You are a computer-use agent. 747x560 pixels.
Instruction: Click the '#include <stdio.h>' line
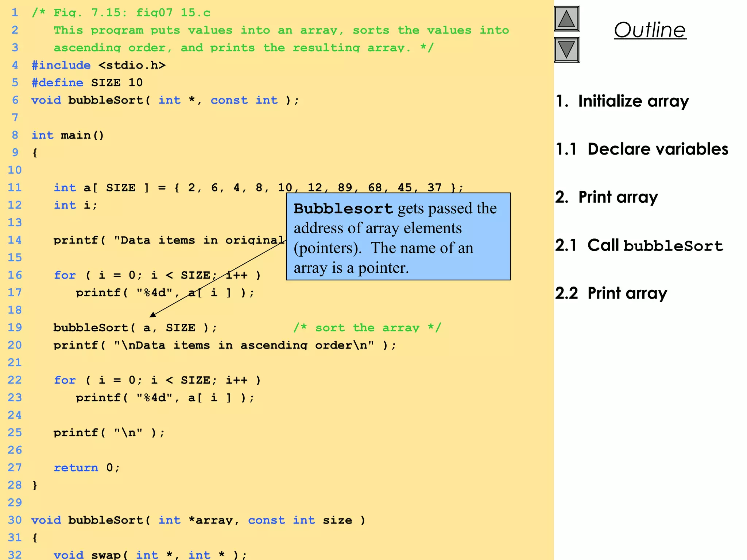click(98, 65)
